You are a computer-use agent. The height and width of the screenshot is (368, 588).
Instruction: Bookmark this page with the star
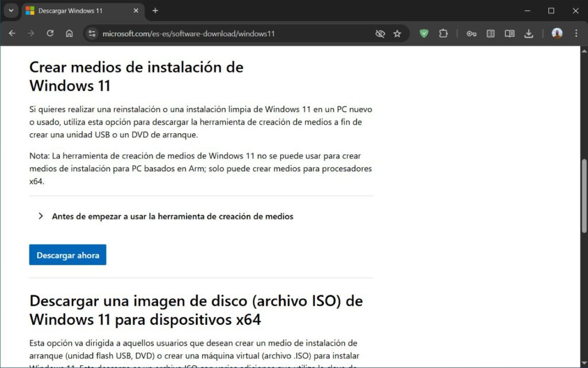pos(397,34)
